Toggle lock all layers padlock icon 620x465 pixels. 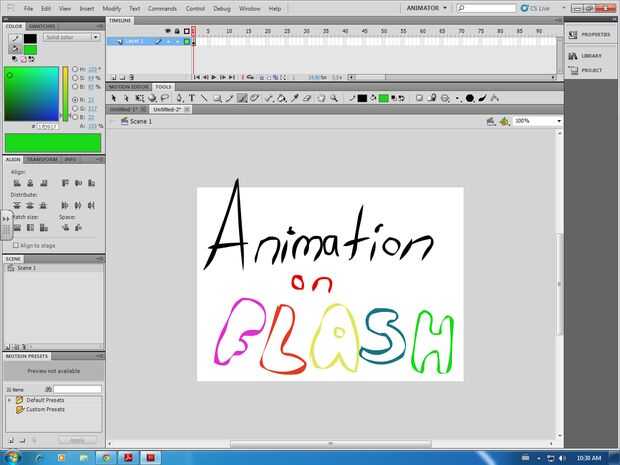pyautogui.click(x=177, y=31)
